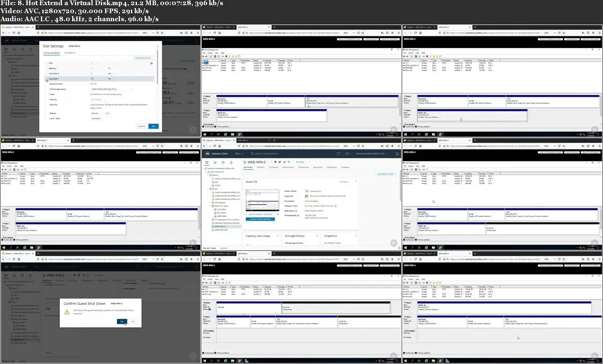Open the Networks tab on WEB-WIN-2 Summary page
Image resolution: width=603 pixels, height=364 pixels.
[318, 167]
